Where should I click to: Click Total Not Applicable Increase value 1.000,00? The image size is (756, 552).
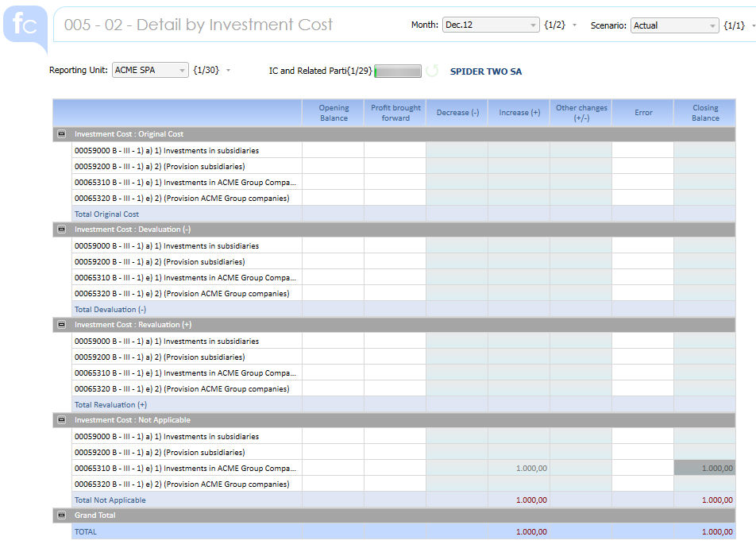(519, 500)
